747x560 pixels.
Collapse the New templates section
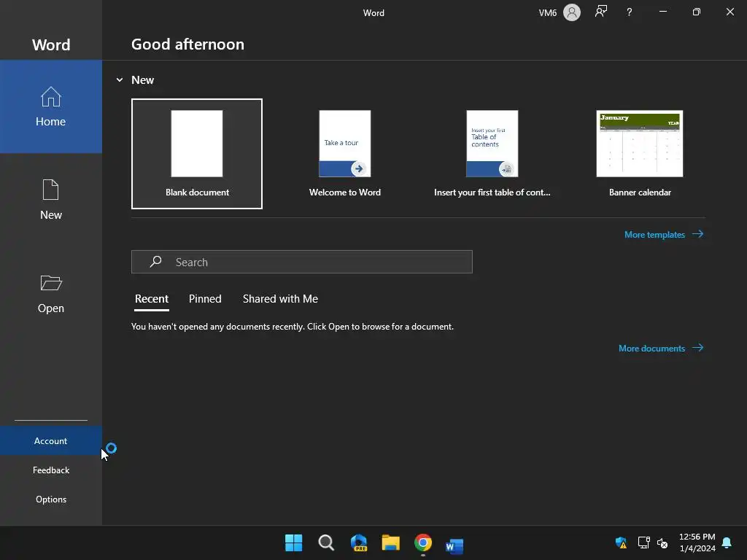click(x=120, y=80)
